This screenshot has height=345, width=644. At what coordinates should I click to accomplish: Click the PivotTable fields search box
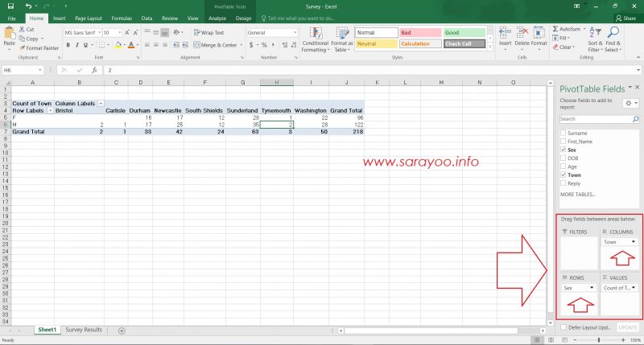click(x=595, y=119)
